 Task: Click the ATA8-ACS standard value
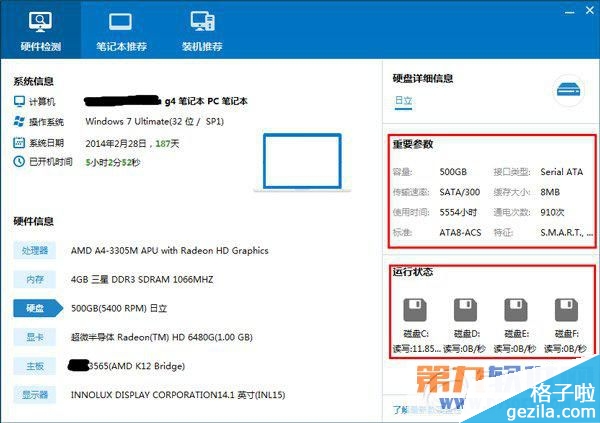click(460, 232)
